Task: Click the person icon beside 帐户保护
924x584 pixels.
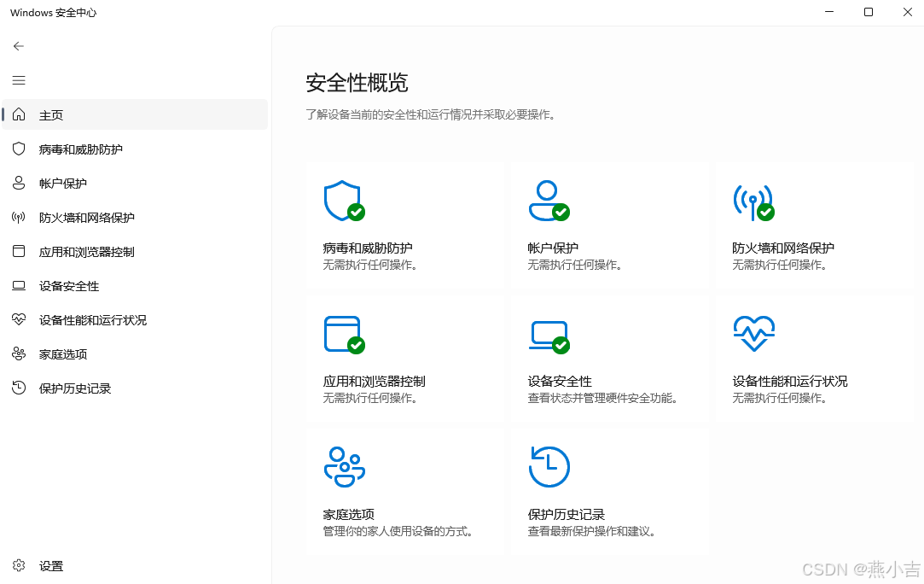Action: pos(19,183)
